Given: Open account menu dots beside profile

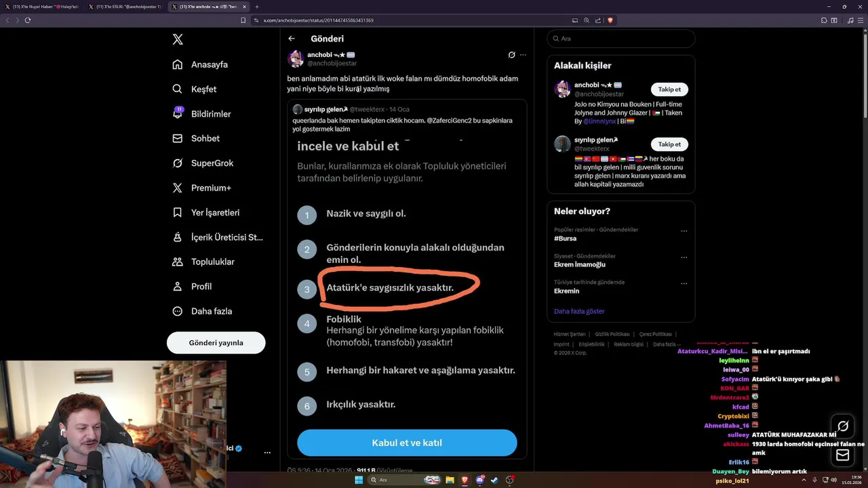Looking at the screenshot, I should coord(267,452).
